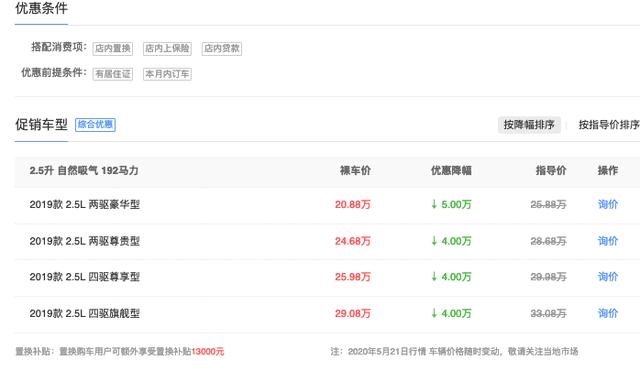
Task: Click the 综合优惠 badge
Action: click(x=96, y=124)
